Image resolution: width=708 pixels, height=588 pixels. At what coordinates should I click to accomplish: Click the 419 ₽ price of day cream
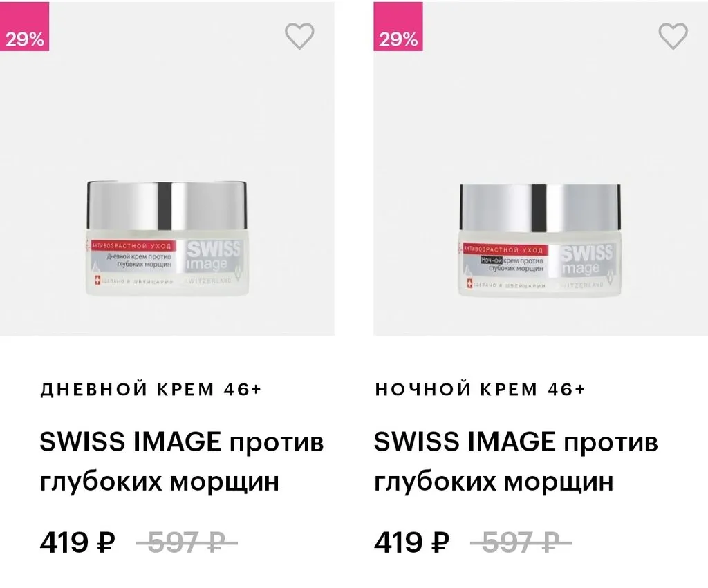coord(77,542)
